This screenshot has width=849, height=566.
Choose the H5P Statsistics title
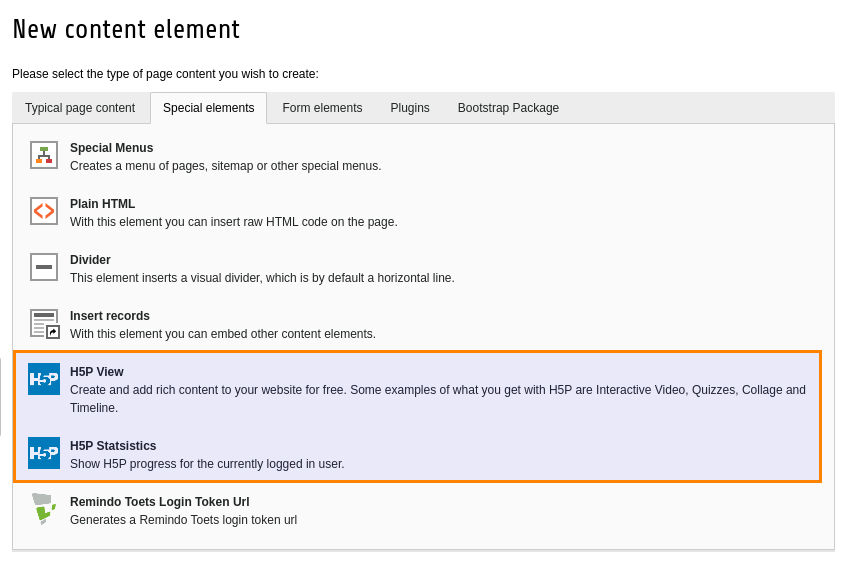[x=113, y=446]
